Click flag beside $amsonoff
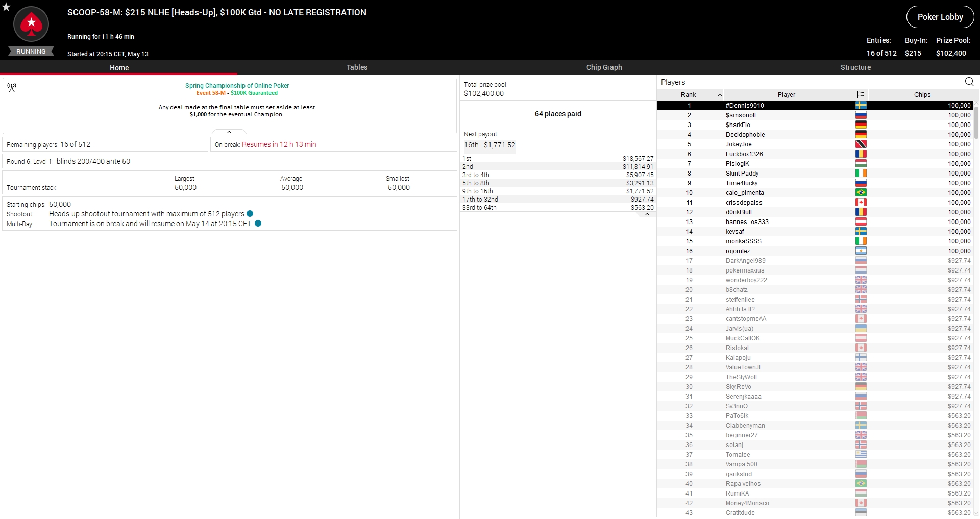980x519 pixels. (861, 115)
